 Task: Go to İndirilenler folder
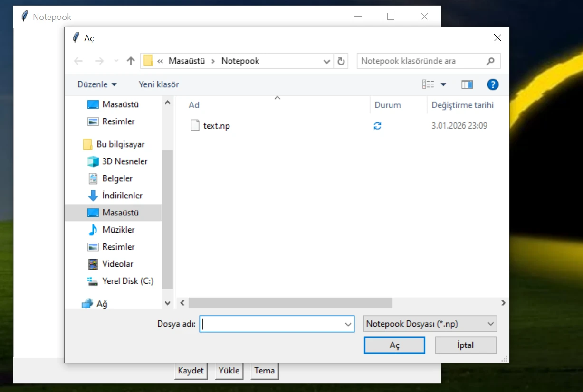(x=122, y=196)
